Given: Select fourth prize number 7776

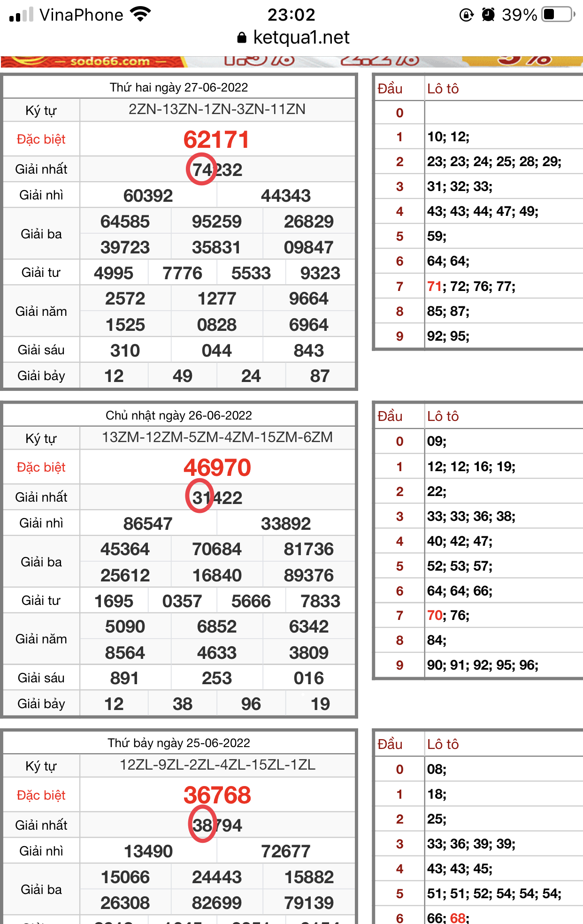Looking at the screenshot, I should click(x=183, y=273).
